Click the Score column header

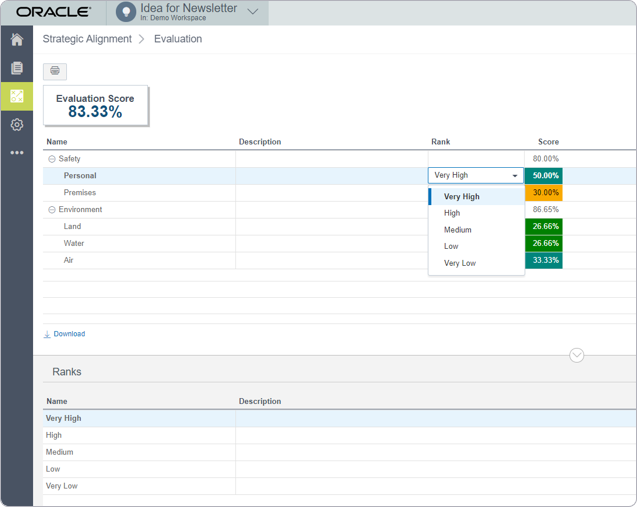548,142
